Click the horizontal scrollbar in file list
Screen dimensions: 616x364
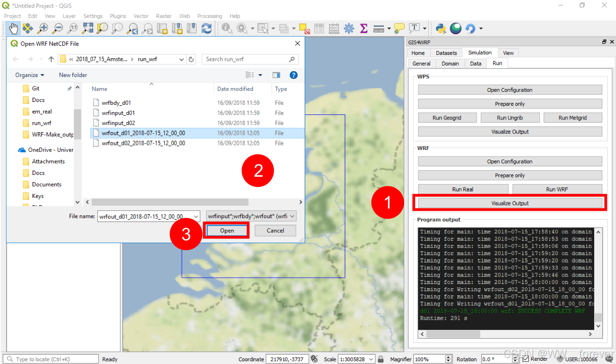point(170,202)
